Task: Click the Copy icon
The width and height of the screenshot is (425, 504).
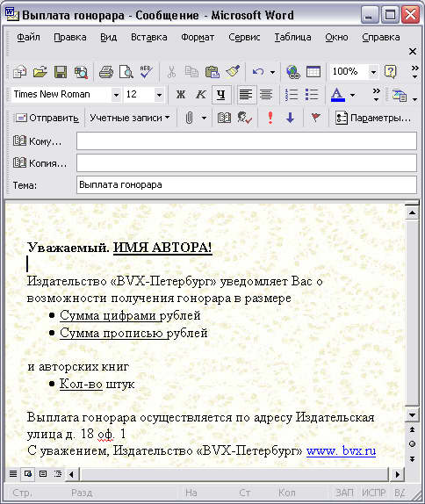Action: (x=191, y=72)
